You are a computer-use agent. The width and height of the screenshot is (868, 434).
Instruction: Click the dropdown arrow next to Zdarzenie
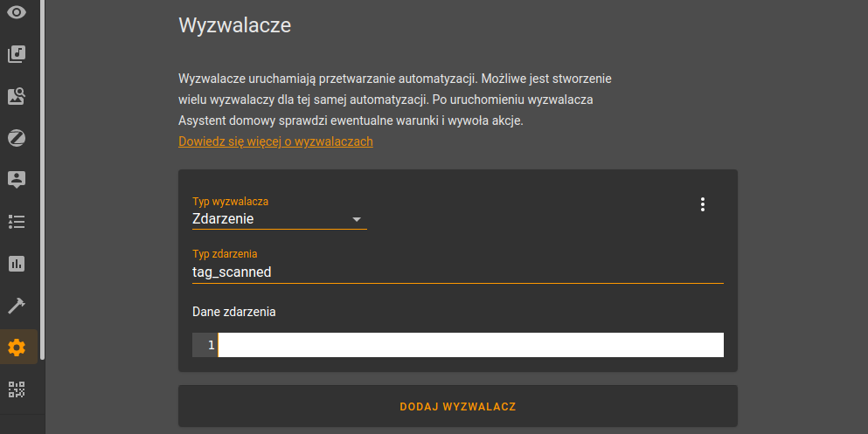[357, 219]
